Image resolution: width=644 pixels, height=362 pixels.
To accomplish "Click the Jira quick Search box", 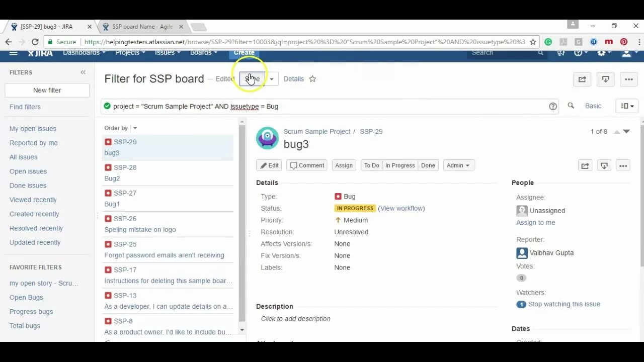I will point(507,53).
